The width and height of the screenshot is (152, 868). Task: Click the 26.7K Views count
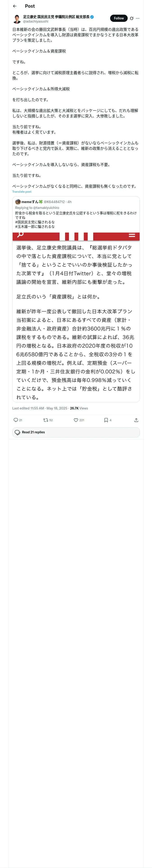tap(79, 408)
